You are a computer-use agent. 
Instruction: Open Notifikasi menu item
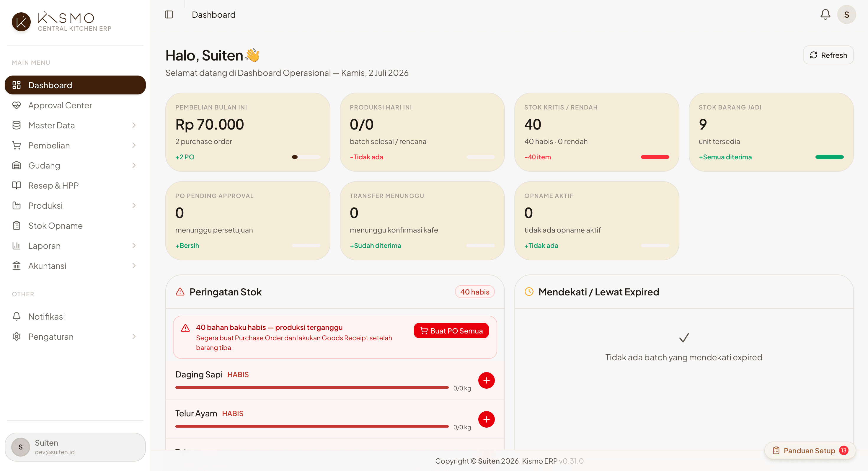[75, 316]
